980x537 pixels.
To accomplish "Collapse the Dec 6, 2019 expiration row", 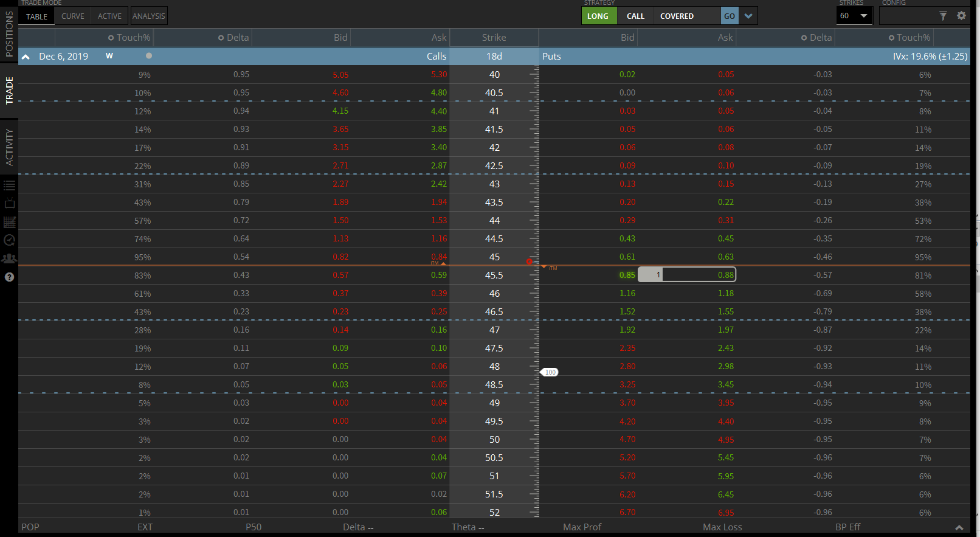I will click(x=26, y=57).
